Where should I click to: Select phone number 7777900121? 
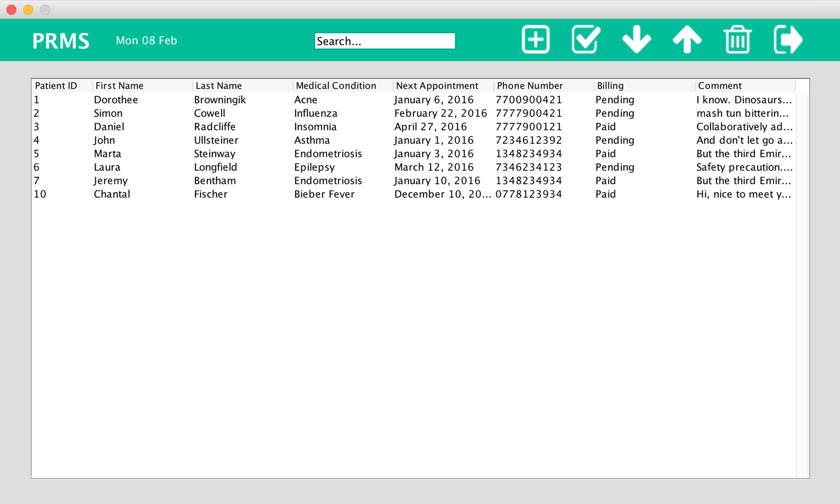528,127
